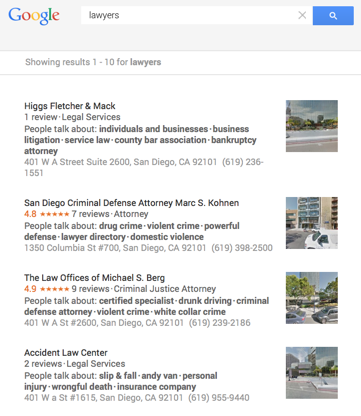Clear the search box with the X
Viewport: 361px width, 416px height.
[x=302, y=15]
